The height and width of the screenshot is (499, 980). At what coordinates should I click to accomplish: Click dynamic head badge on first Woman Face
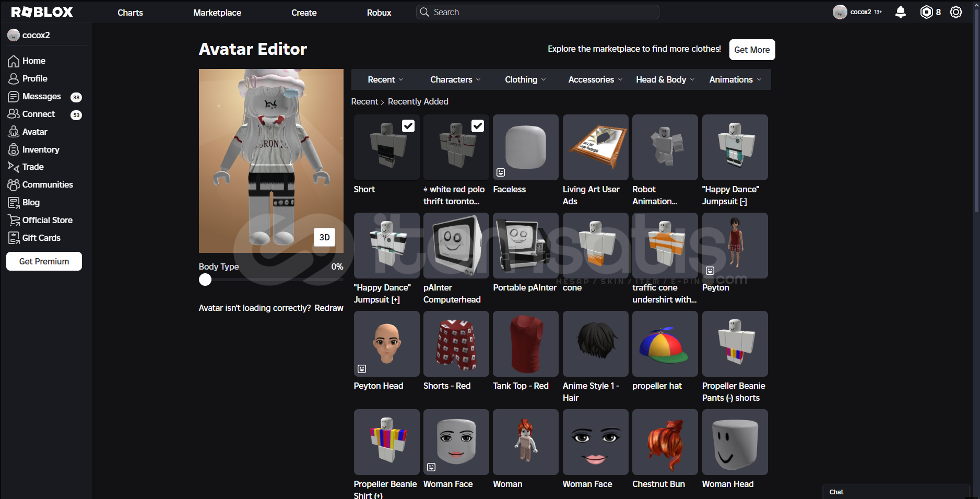click(431, 467)
